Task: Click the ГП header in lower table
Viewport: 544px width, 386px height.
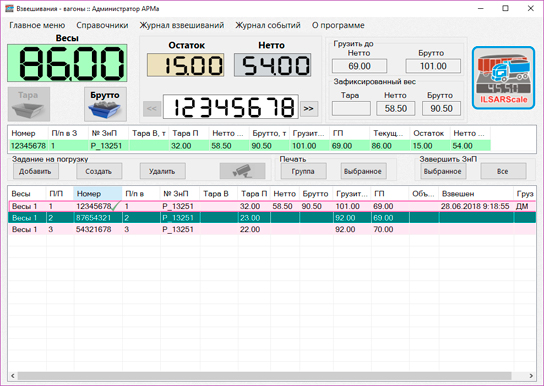Action: (390, 194)
